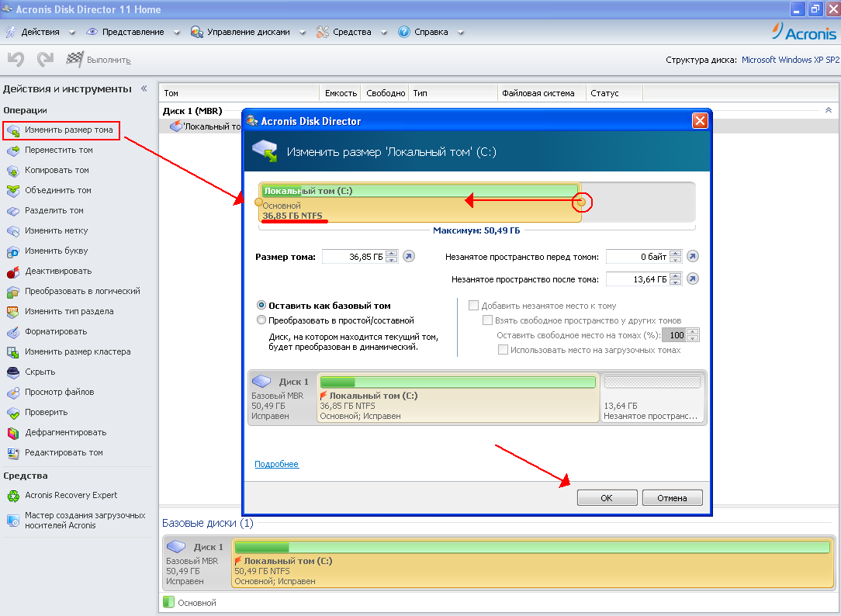Click Незанятое пространство после тома input field
This screenshot has height=616, width=841.
point(638,279)
